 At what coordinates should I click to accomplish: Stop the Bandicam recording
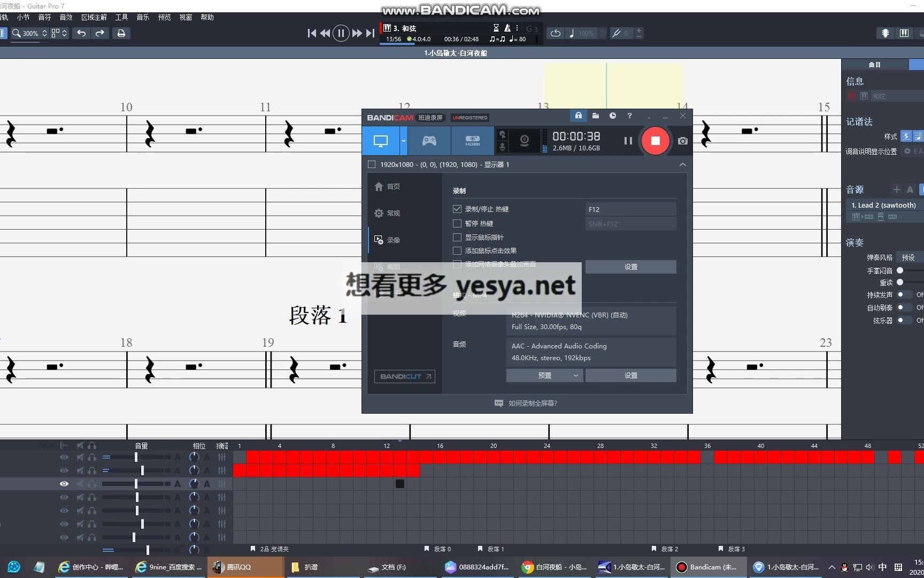pyautogui.click(x=655, y=141)
